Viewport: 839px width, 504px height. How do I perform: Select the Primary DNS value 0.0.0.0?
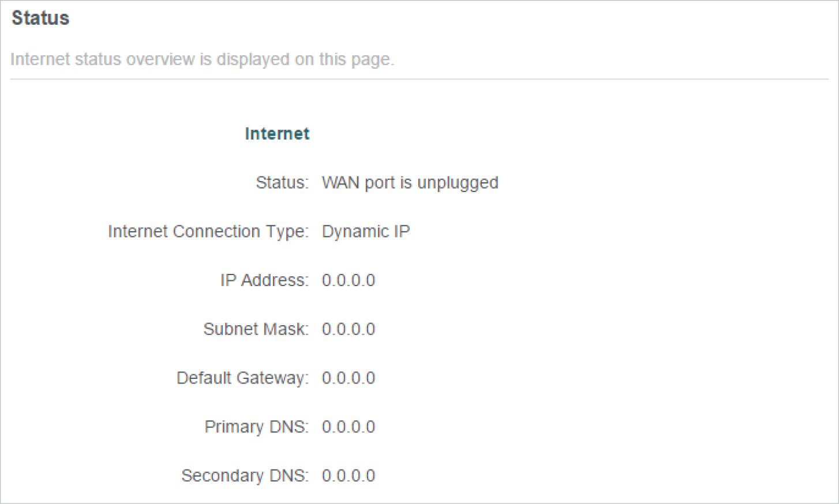point(349,427)
